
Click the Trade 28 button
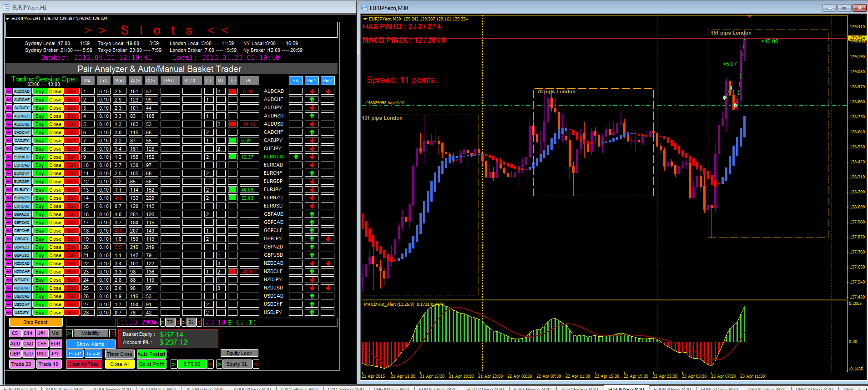pyautogui.click(x=21, y=364)
